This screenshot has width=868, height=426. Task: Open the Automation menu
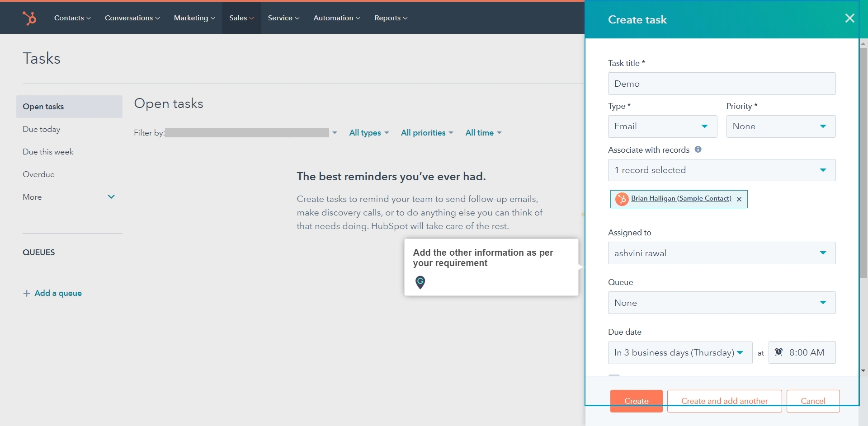336,18
